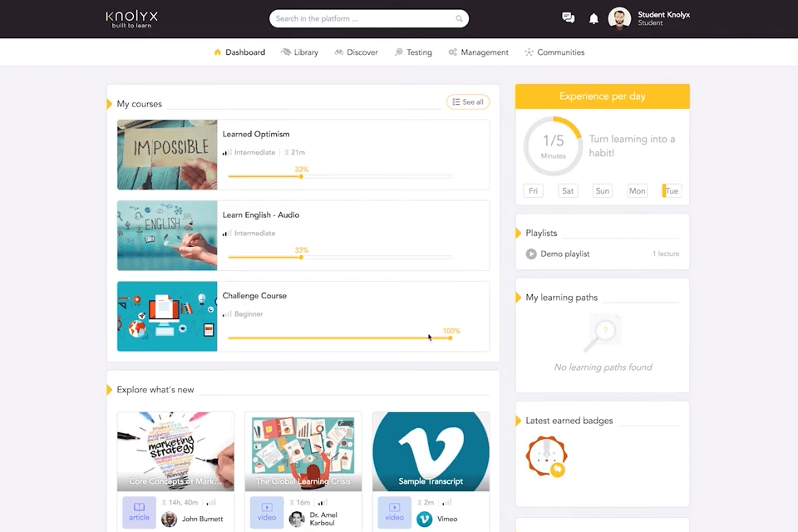Click the 'My courses' heading
This screenshot has width=798, height=532.
tap(139, 104)
